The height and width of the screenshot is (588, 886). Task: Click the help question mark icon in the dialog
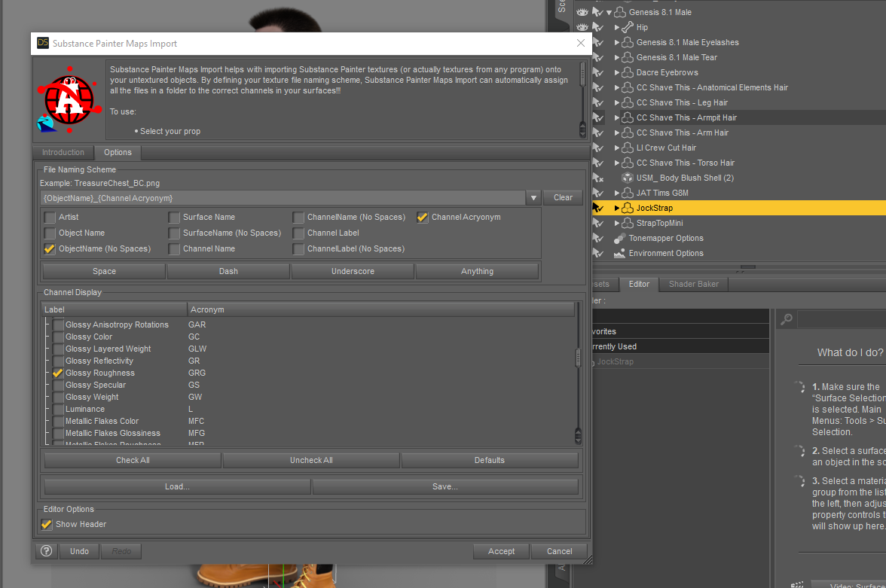pos(47,550)
